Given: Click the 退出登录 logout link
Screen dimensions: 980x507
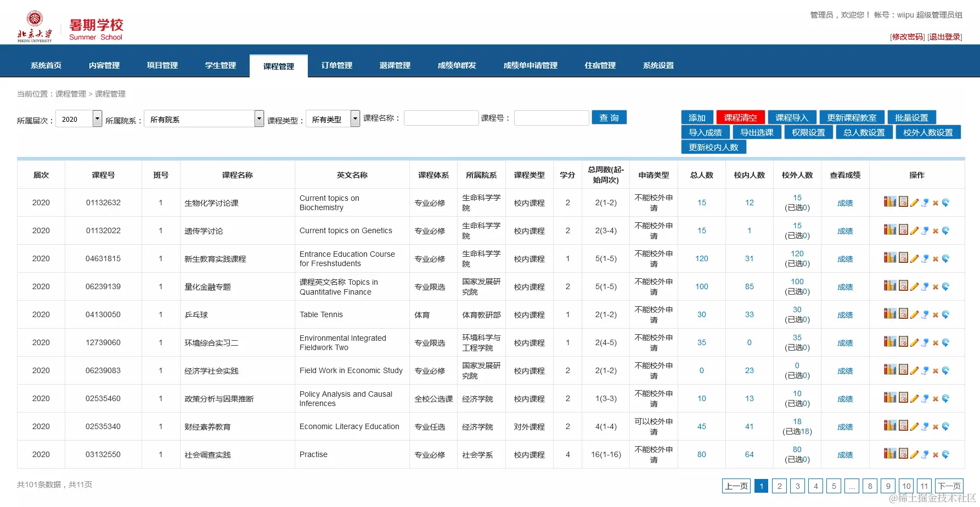Looking at the screenshot, I should [944, 37].
